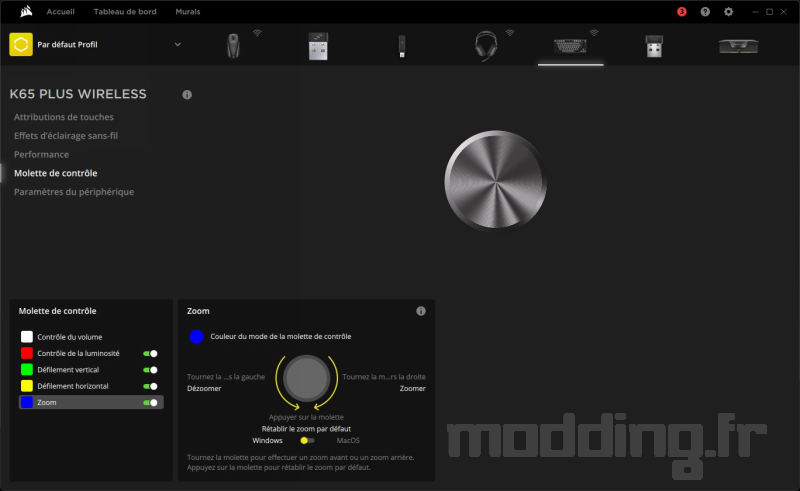The width and height of the screenshot is (800, 491).
Task: Open Tableau de bord menu
Action: pos(125,12)
